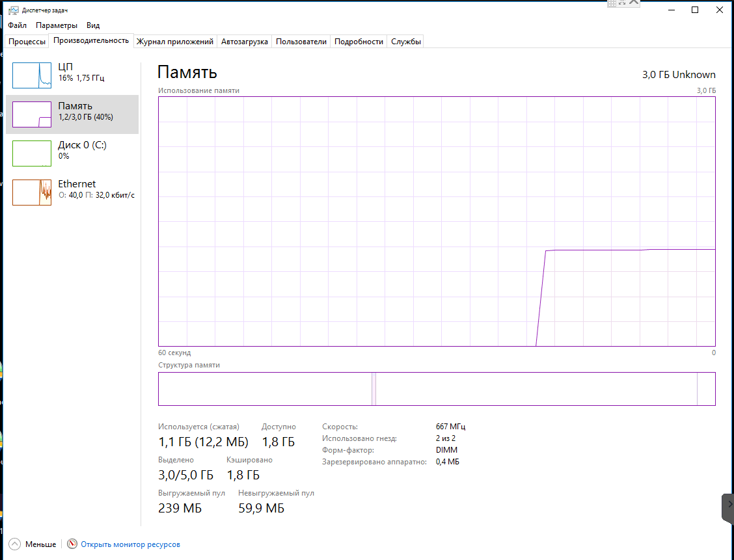Click the Меньше collapse arrow icon
This screenshot has width=734, height=560.
[x=14, y=544]
